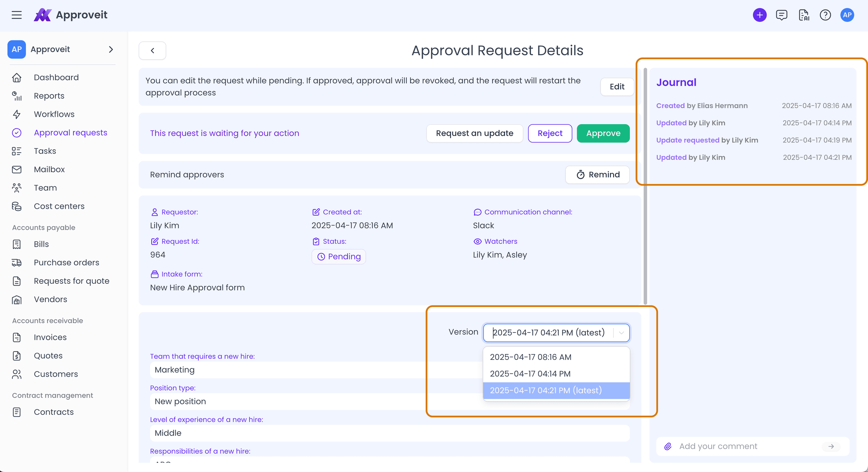The width and height of the screenshot is (868, 472).
Task: Click Request an update
Action: tap(474, 133)
